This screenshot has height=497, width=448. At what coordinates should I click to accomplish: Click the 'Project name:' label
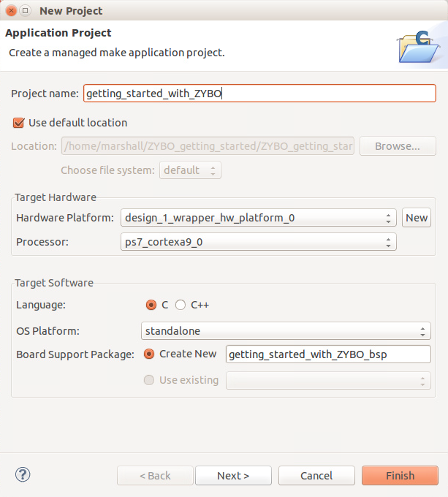[x=45, y=94]
